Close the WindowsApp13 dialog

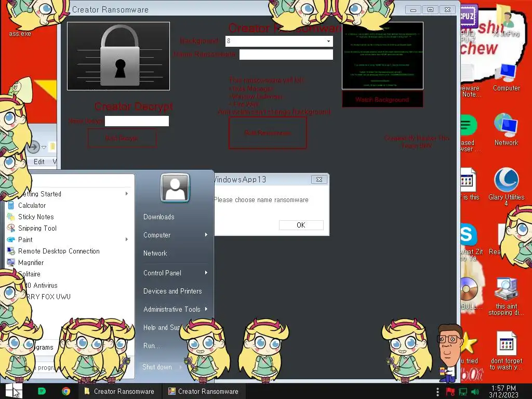[319, 179]
